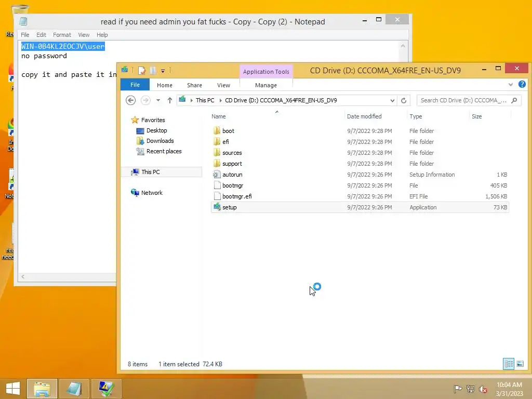The image size is (532, 399).
Task: Open the Manage ribbon tab
Action: tap(266, 85)
